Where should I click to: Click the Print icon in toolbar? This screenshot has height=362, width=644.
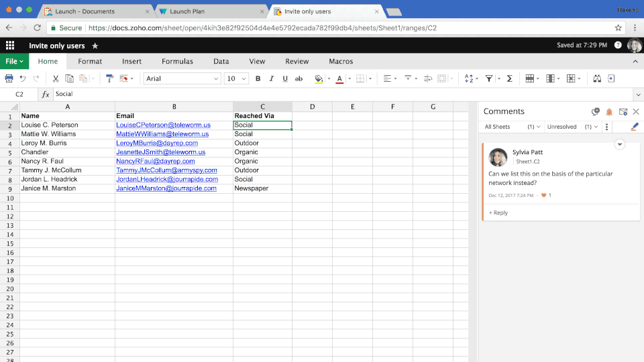pos(9,78)
